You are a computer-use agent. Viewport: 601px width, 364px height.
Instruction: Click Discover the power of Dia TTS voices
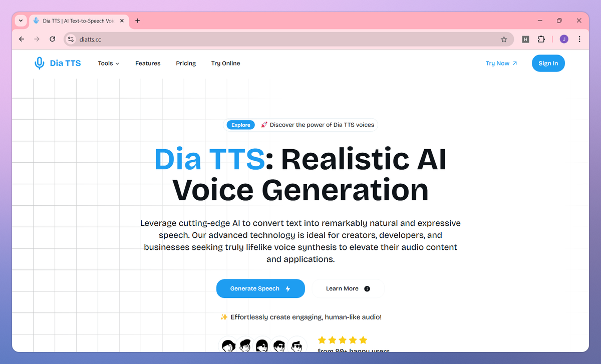(x=322, y=125)
